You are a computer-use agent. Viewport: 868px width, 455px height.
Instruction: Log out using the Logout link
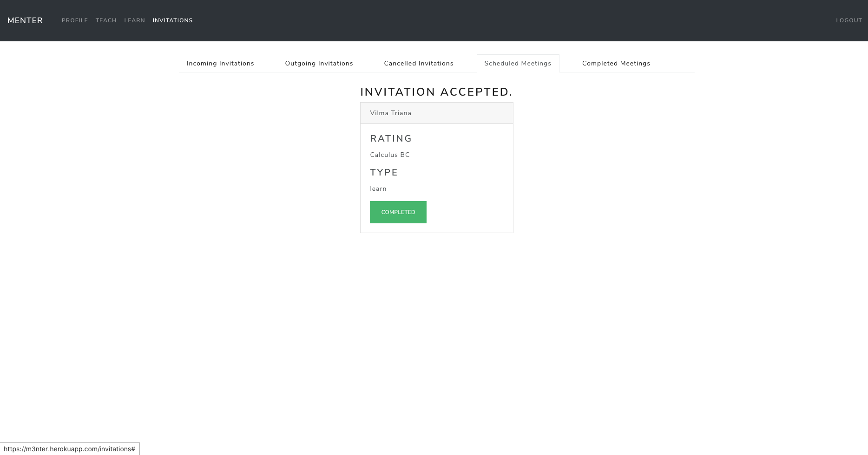pos(849,20)
